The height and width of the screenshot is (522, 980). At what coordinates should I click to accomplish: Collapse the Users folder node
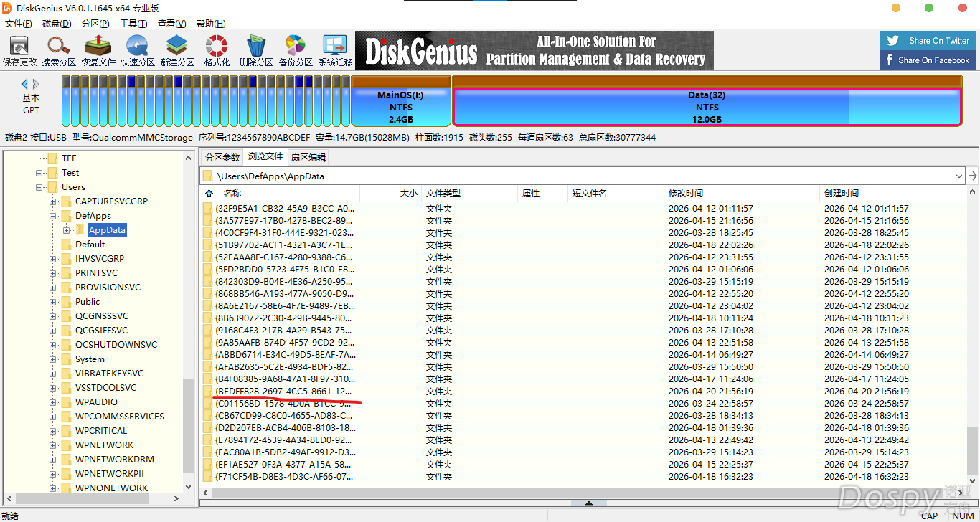(39, 187)
